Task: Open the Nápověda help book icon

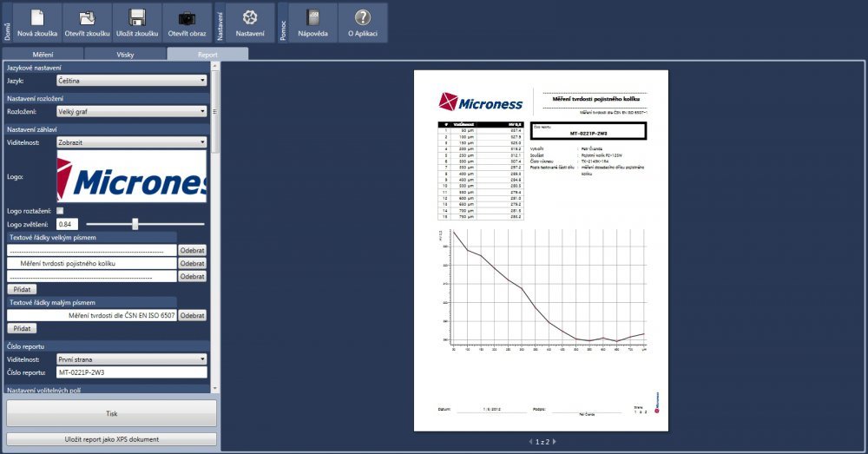Action: coord(312,17)
